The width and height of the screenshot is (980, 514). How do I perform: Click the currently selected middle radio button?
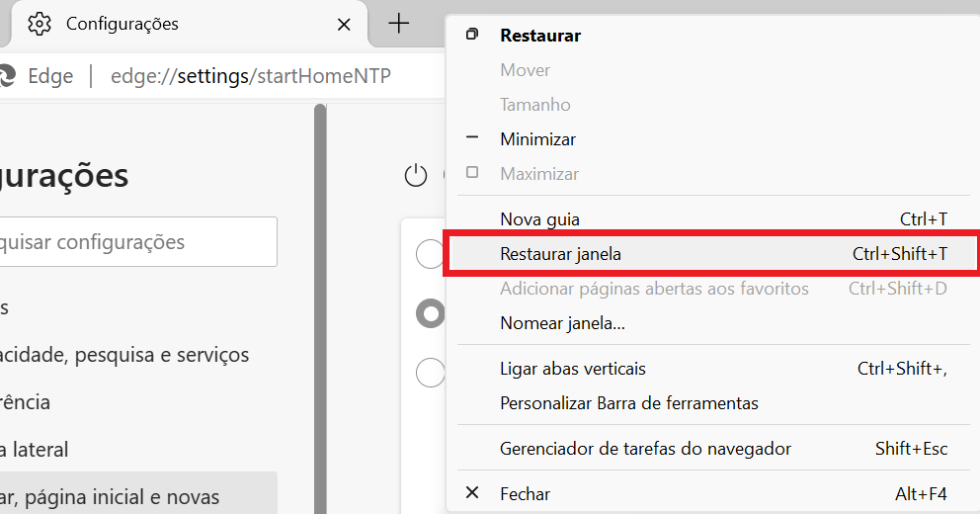point(430,314)
